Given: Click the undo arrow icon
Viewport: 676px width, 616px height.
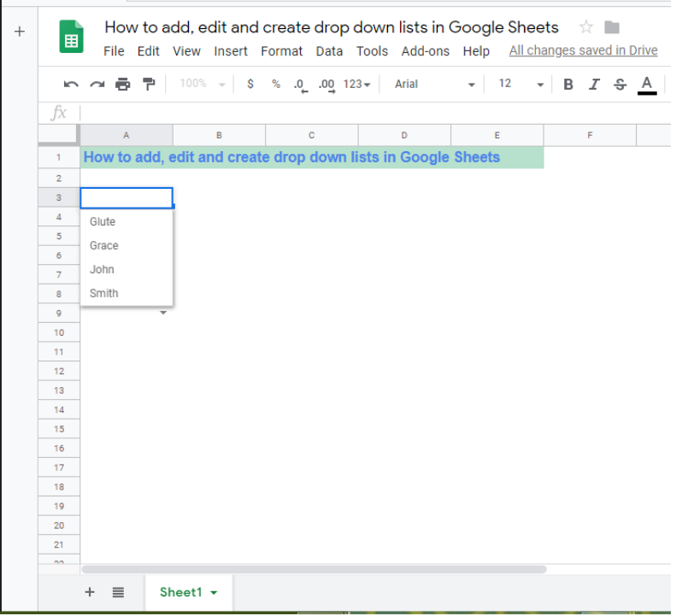Looking at the screenshot, I should pos(71,84).
